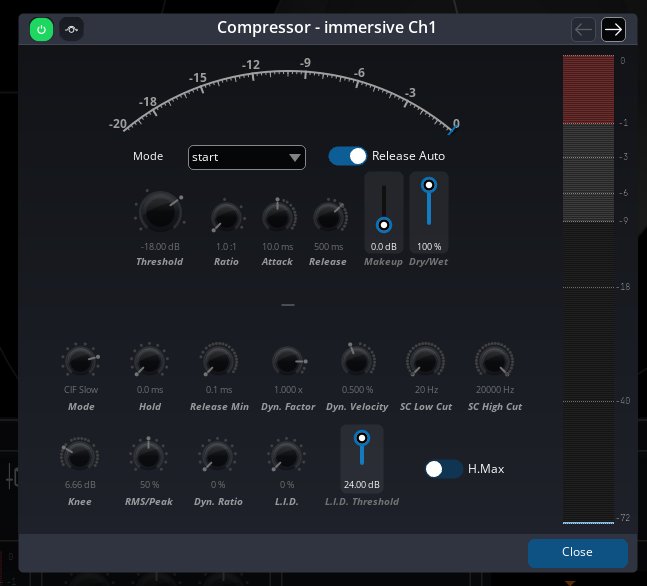The image size is (647, 586).
Task: Click the sidechain link icon beside power
Action: pyautogui.click(x=71, y=29)
